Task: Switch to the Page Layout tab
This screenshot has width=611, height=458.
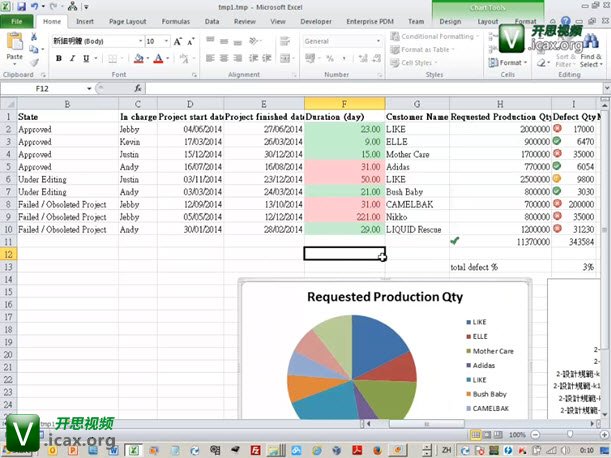Action: click(x=128, y=21)
